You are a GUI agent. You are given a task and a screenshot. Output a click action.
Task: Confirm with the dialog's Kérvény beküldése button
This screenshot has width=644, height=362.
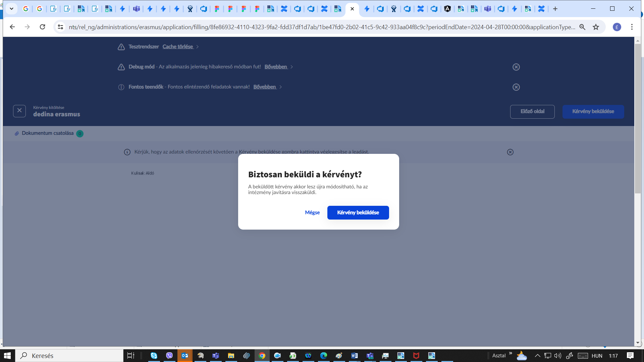click(358, 213)
